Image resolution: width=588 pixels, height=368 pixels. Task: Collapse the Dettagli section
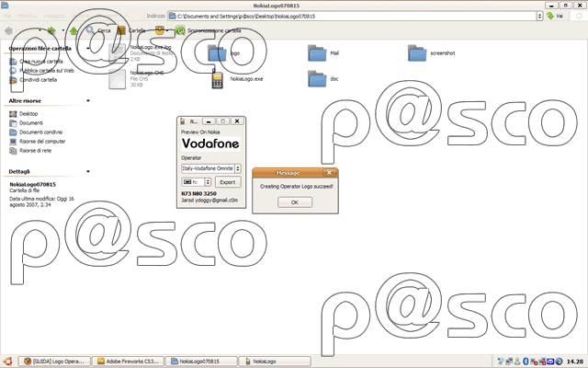(x=88, y=172)
